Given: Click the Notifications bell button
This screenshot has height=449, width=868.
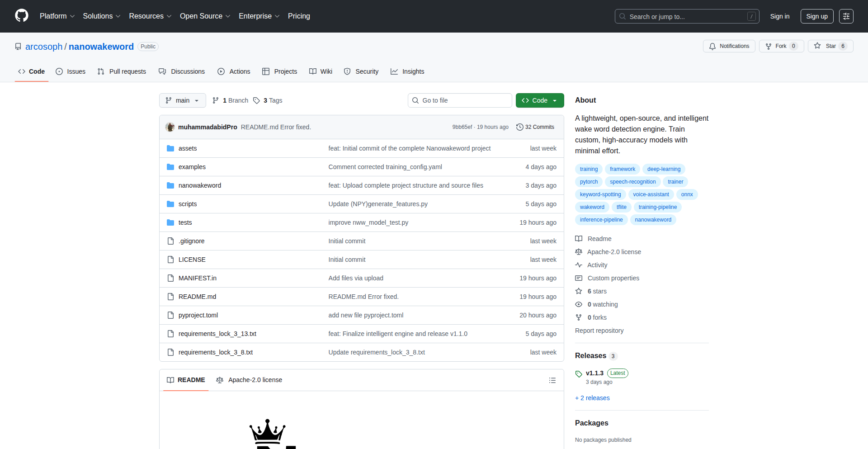Looking at the screenshot, I should click(729, 46).
